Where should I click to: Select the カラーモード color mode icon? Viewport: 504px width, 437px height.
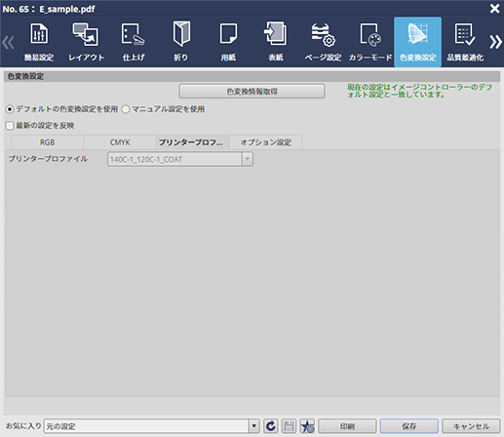tap(370, 42)
